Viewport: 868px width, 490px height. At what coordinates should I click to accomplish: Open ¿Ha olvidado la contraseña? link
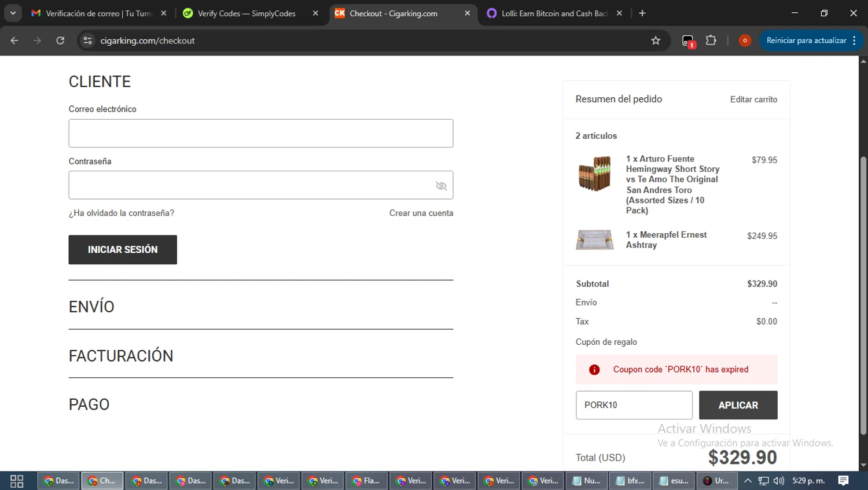tap(122, 213)
